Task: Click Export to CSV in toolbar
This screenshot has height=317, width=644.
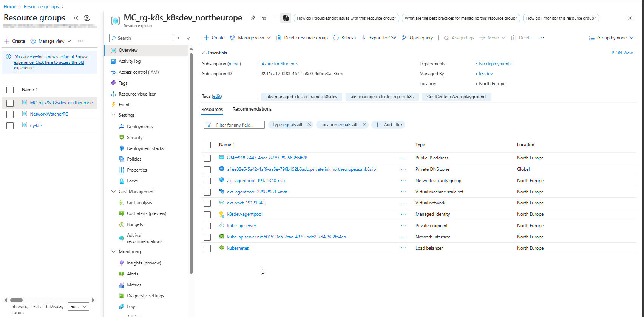Action: point(379,38)
